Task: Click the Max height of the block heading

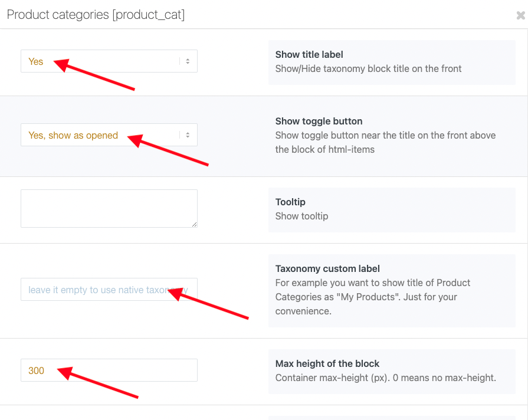Action: pyautogui.click(x=327, y=364)
